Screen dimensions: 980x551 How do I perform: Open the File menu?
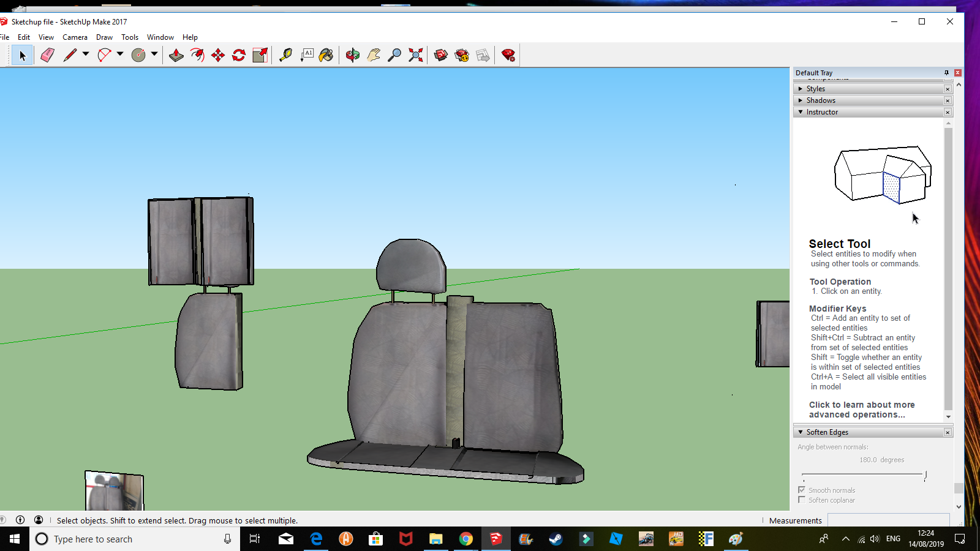coord(4,37)
